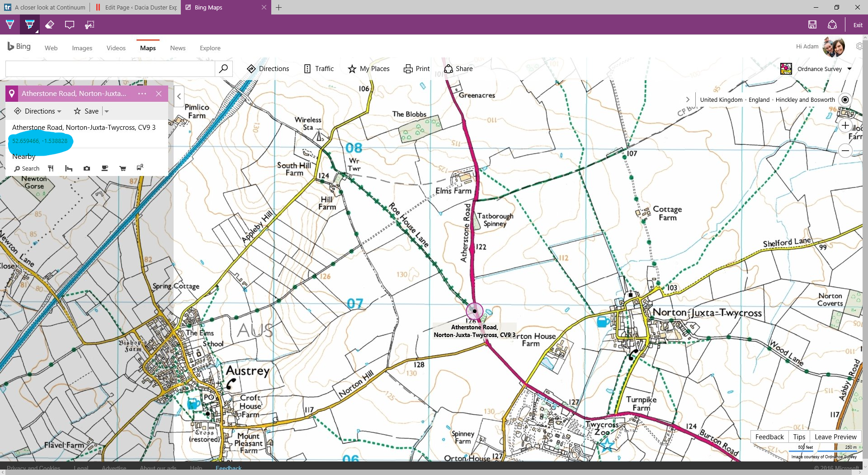Save the web note
868x475 pixels.
tap(812, 25)
